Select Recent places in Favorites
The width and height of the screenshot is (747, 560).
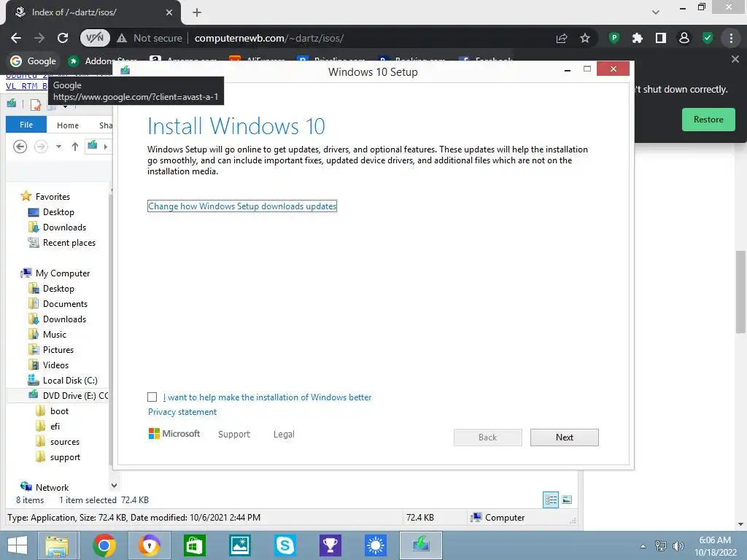[62, 242]
